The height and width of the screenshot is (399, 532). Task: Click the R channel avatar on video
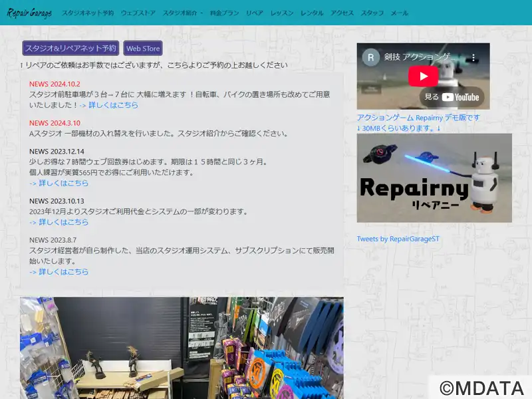tap(370, 57)
